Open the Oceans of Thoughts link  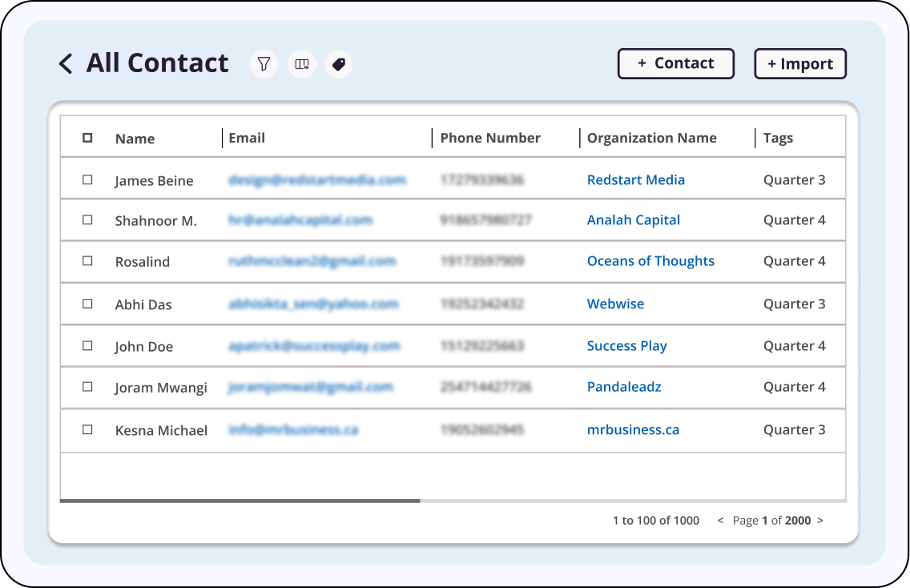(650, 261)
